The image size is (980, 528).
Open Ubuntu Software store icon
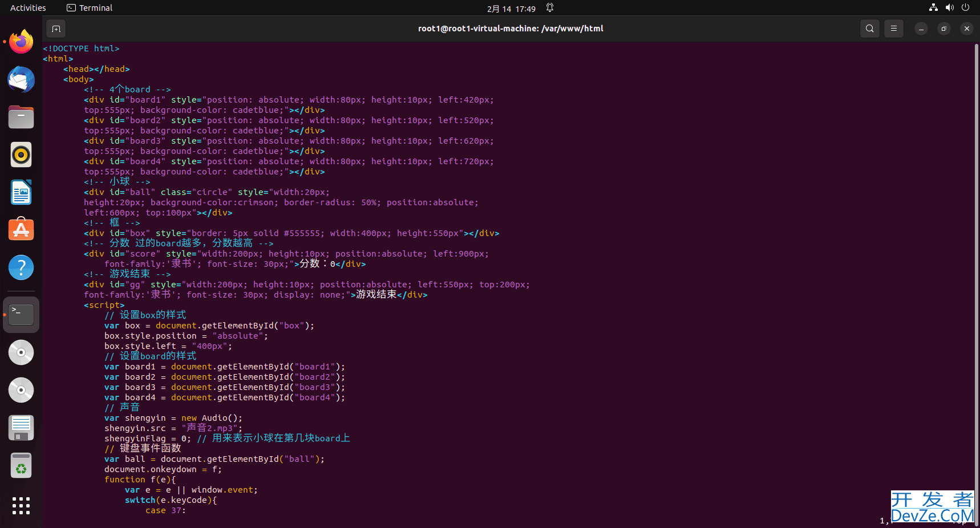click(21, 230)
